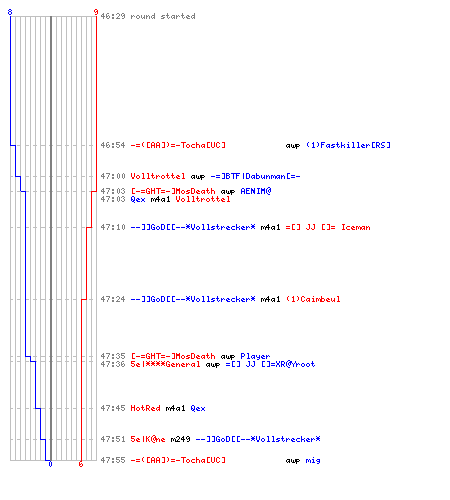The width and height of the screenshot is (450, 500).
Task: Click victim mig at 47:55
Action: 313,460
